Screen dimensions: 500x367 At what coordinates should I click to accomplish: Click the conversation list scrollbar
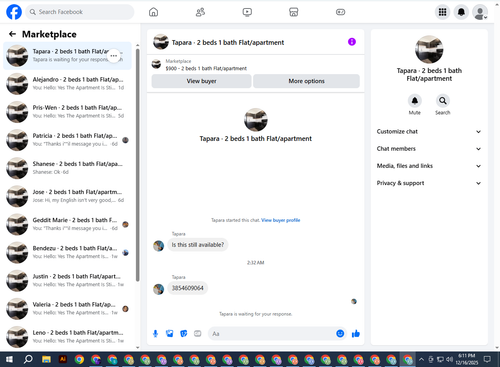tap(138, 165)
